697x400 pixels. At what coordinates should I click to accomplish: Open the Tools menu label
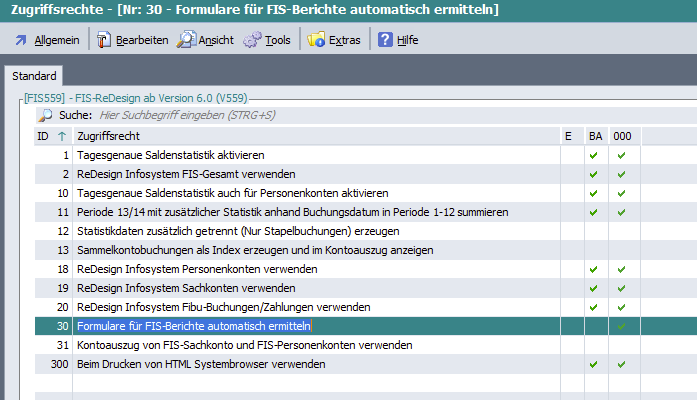point(278,41)
